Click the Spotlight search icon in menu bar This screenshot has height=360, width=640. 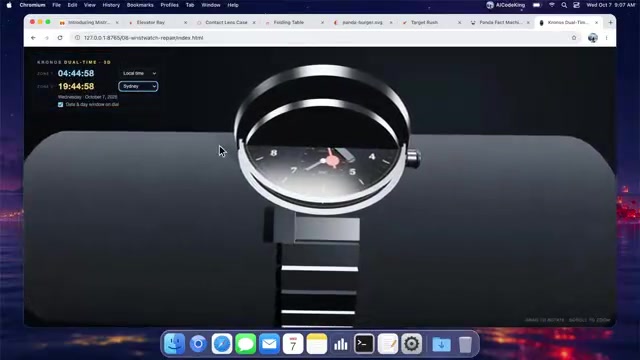click(x=564, y=5)
